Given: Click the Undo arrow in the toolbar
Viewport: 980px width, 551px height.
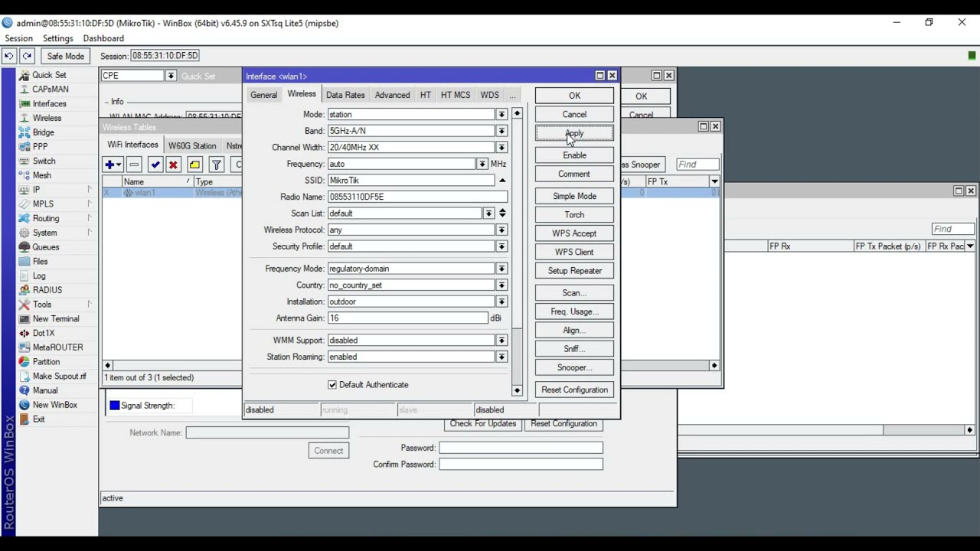Looking at the screenshot, I should (9, 56).
